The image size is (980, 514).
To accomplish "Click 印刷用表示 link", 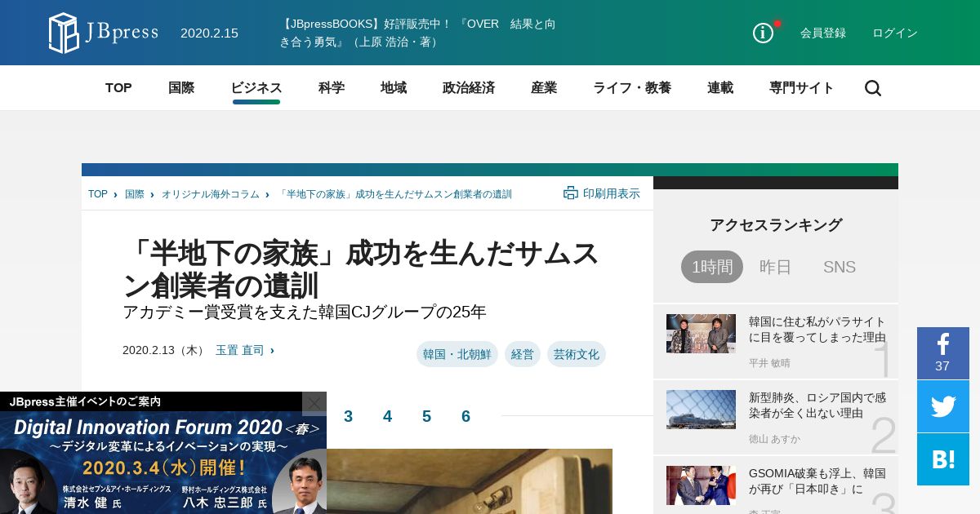I will 612,193.
